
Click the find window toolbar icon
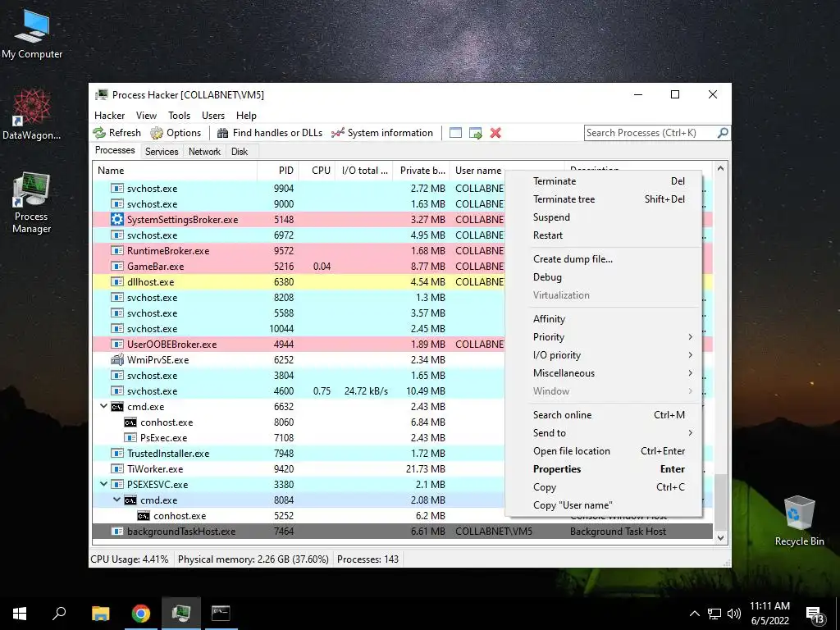455,133
